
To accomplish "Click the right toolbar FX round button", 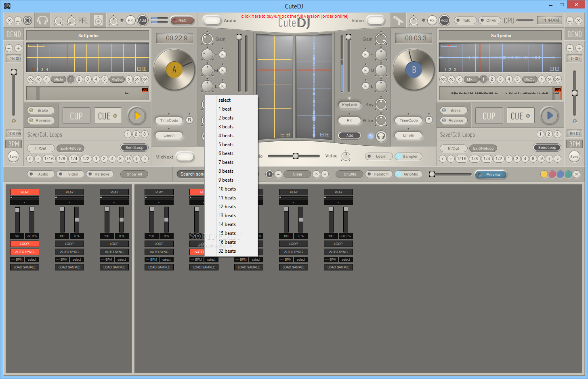I will 432,20.
